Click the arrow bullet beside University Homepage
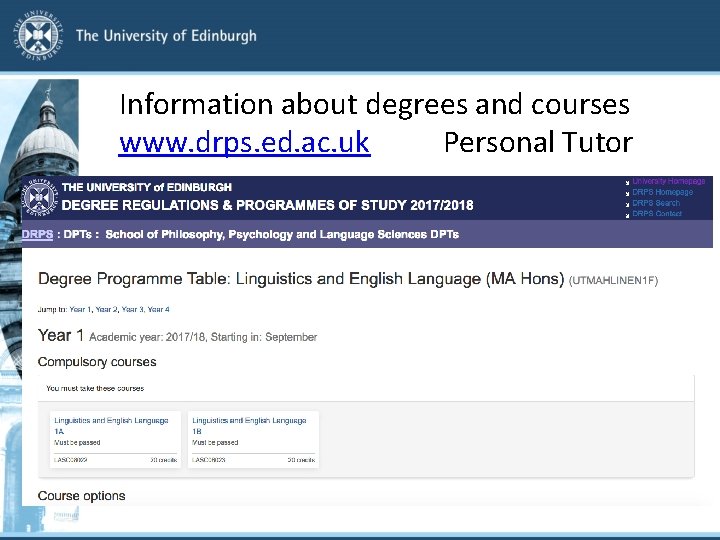 pos(627,182)
